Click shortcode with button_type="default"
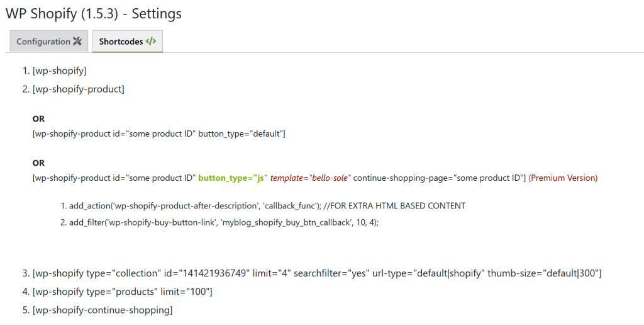 [159, 134]
